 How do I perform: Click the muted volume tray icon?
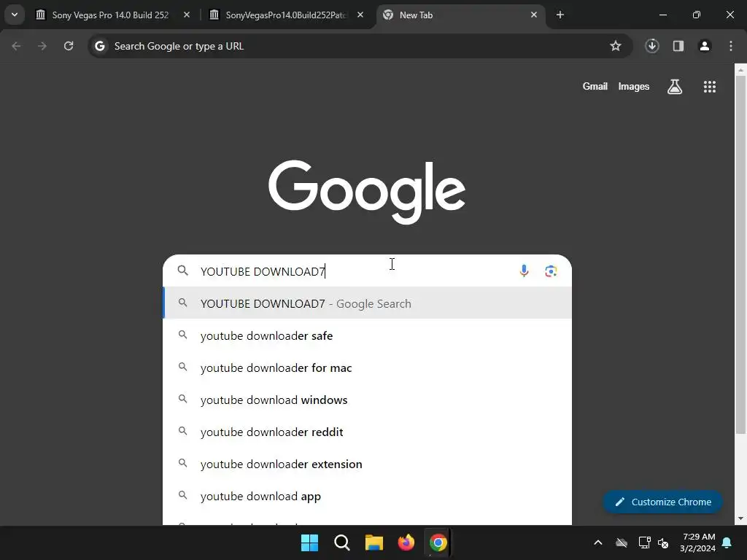click(x=662, y=542)
